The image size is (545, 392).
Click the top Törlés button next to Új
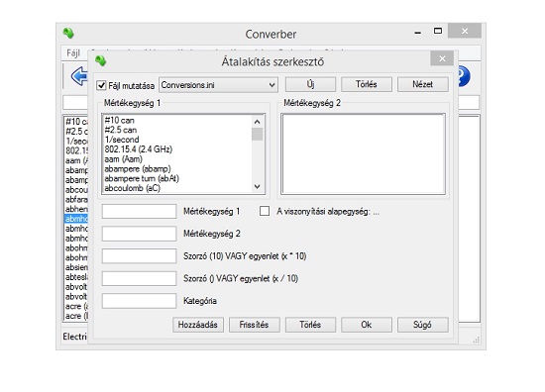(367, 84)
